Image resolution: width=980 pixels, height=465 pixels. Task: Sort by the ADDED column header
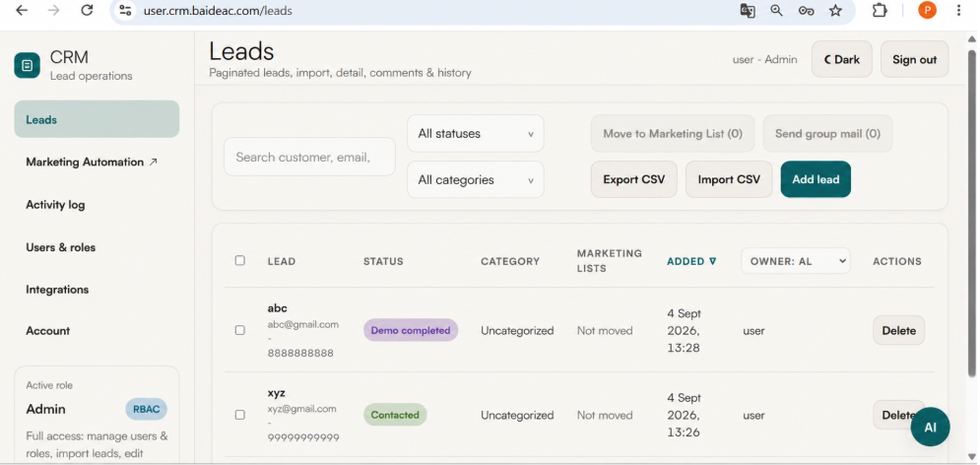pyautogui.click(x=691, y=261)
